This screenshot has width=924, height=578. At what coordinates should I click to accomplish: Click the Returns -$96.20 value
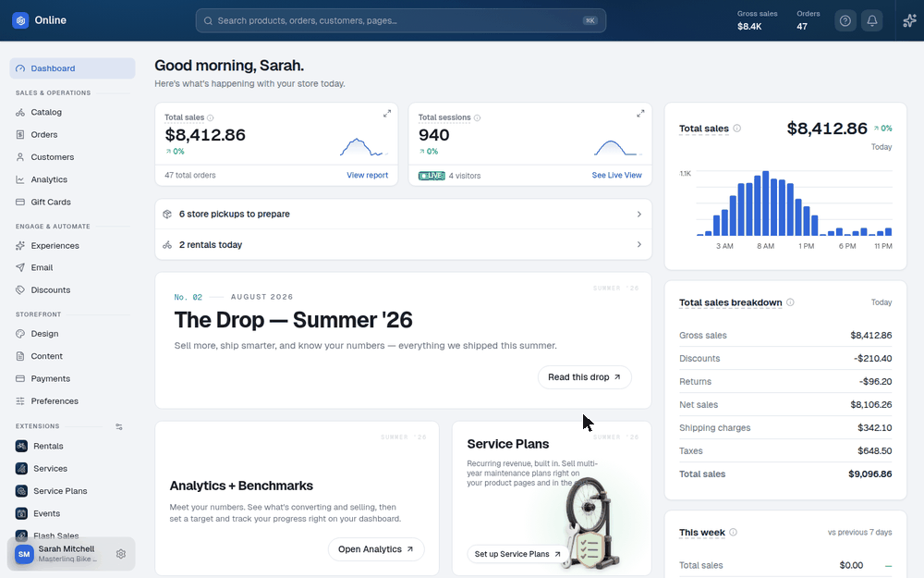point(875,382)
